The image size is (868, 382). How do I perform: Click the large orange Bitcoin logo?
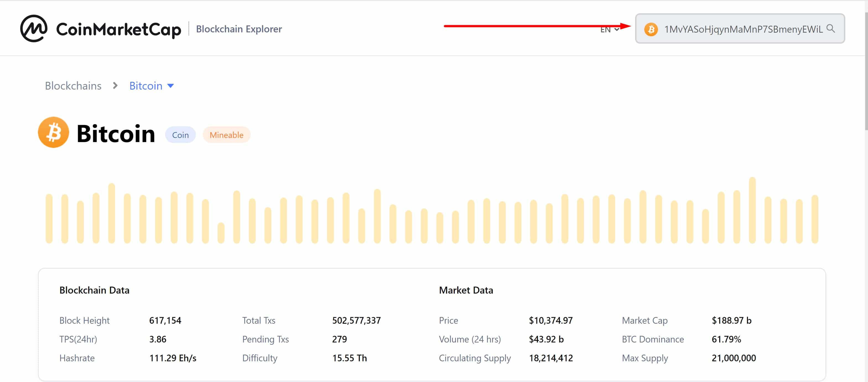[x=53, y=132]
